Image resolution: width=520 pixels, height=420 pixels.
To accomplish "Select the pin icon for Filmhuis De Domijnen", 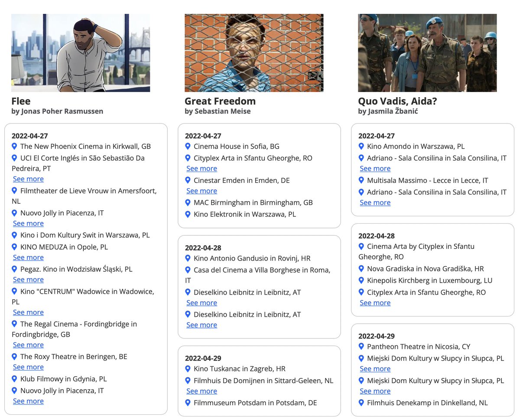I will (x=188, y=381).
